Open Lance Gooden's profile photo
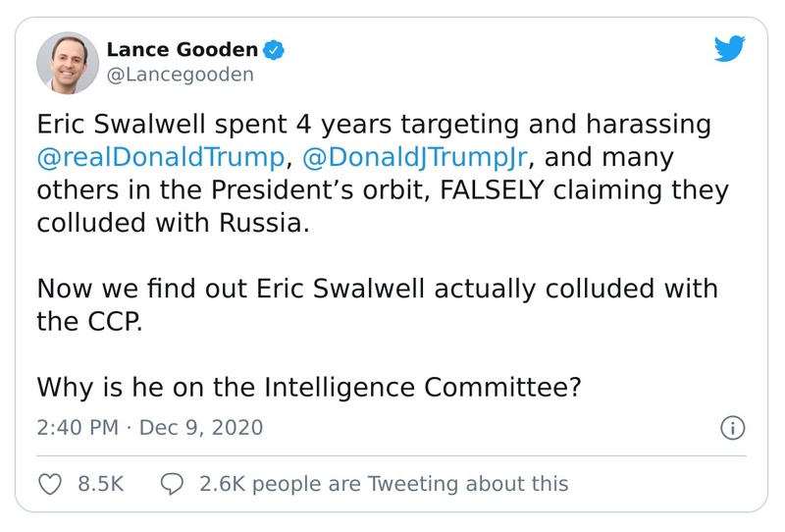The height and width of the screenshot is (532, 785). tap(68, 61)
